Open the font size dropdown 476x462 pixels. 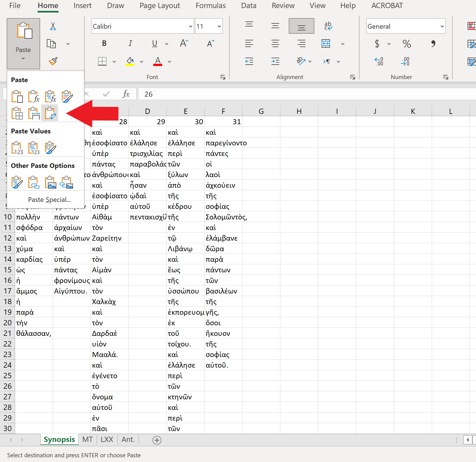pos(219,26)
